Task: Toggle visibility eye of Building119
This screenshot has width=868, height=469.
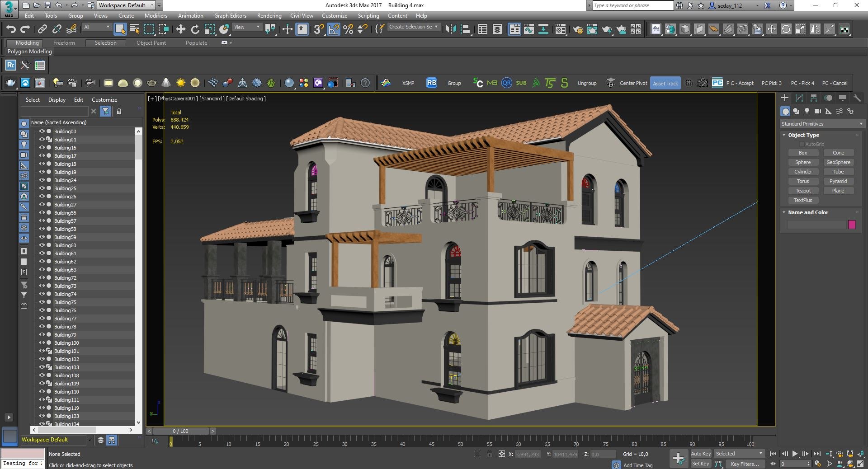Action: [x=42, y=408]
